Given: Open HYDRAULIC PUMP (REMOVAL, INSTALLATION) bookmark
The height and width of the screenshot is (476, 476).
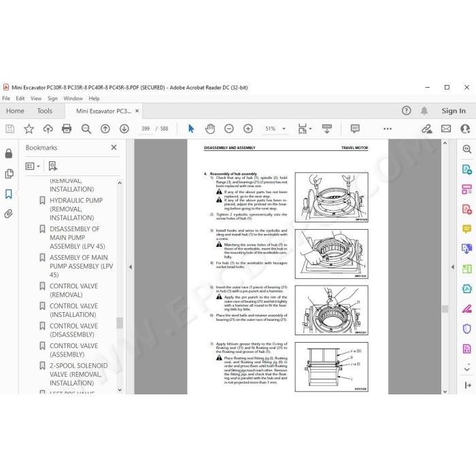Looking at the screenshot, I should point(76,209).
